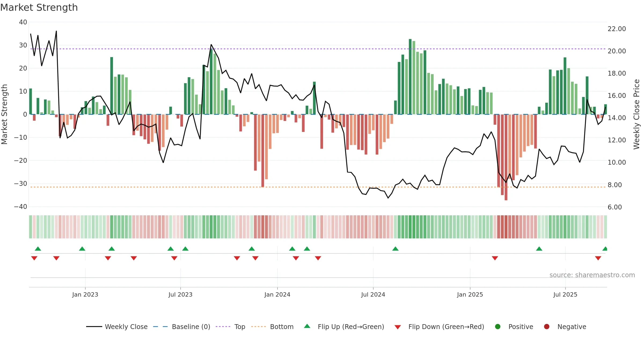Click the flip-down triangle marker after Jan 2025
The width and height of the screenshot is (644, 362).
pos(495,258)
